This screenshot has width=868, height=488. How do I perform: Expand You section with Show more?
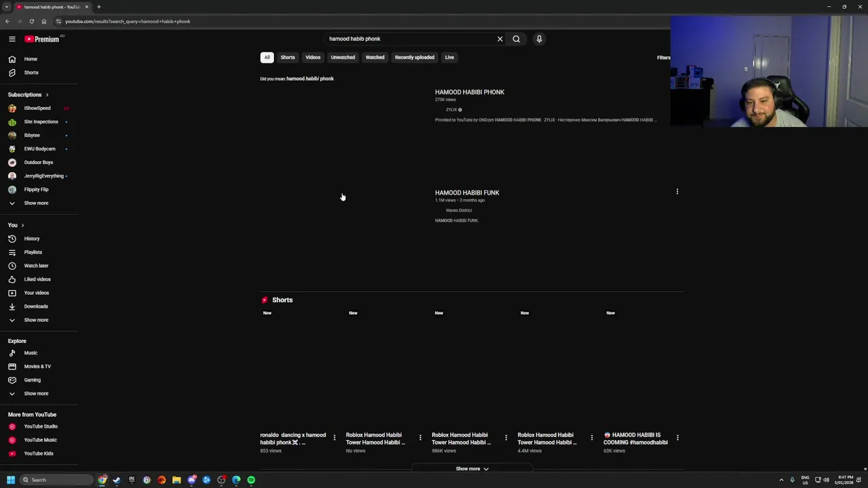39,320
